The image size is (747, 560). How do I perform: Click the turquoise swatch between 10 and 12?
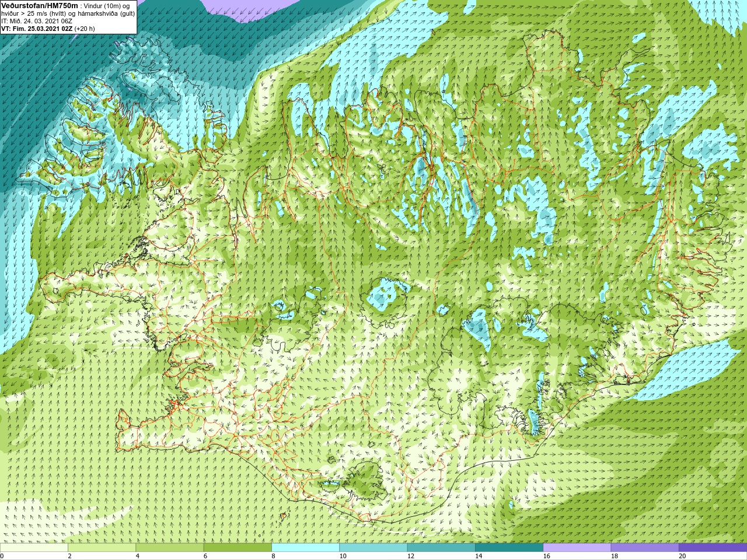(x=373, y=548)
